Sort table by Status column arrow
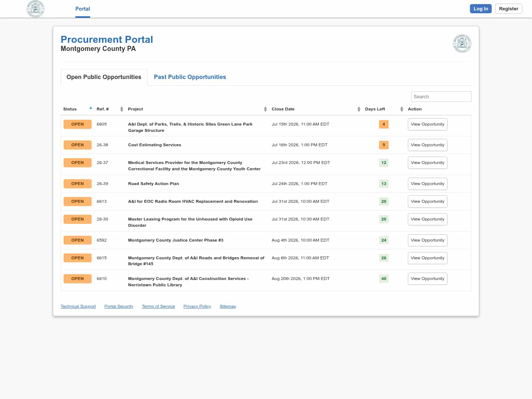The height and width of the screenshot is (399, 532). coord(91,108)
